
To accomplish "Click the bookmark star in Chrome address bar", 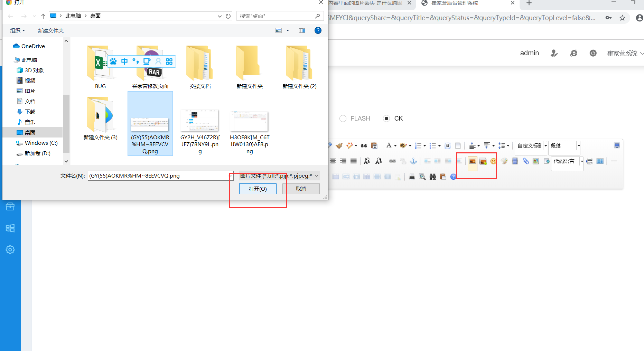I will tap(622, 18).
